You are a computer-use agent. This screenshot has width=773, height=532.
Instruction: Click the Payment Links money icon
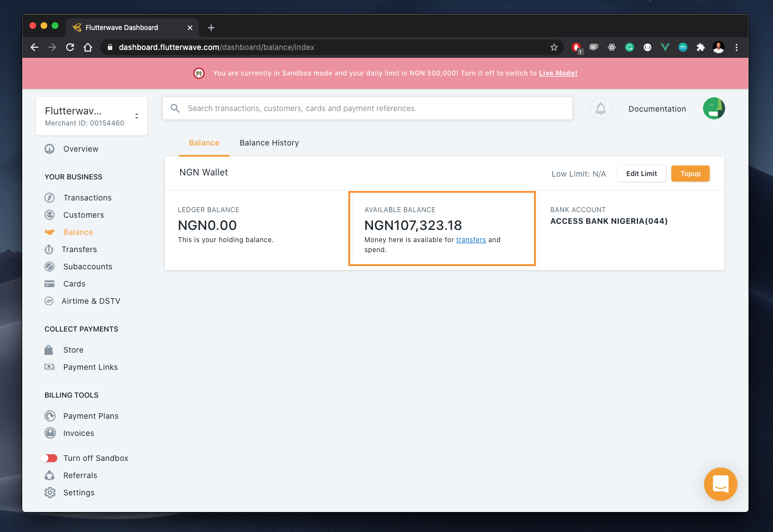[49, 367]
